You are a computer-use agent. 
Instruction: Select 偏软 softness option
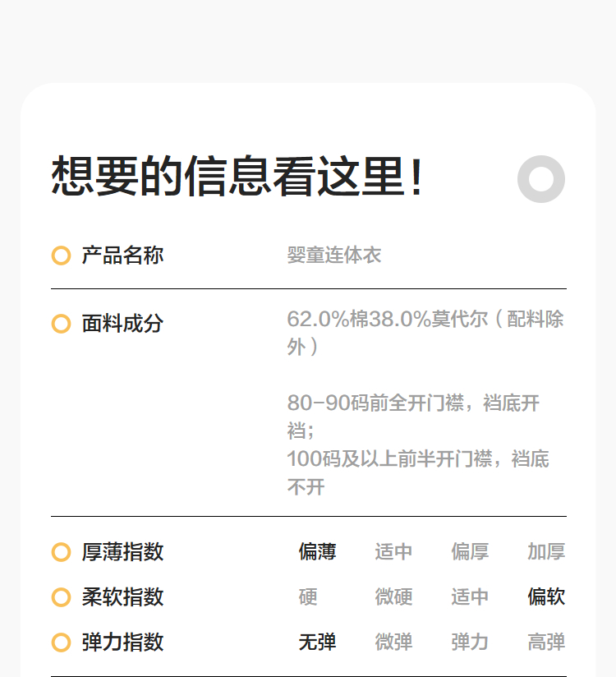click(546, 597)
